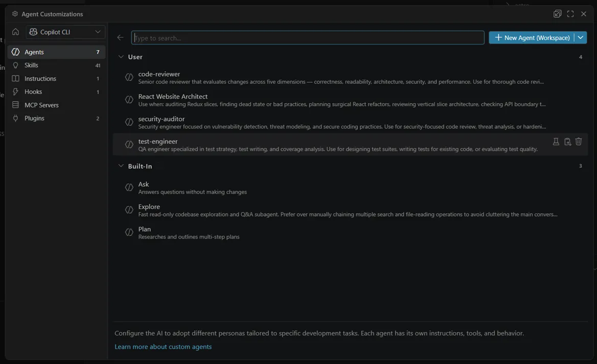This screenshot has width=597, height=364.
Task: Click the code-reviewer agent icon
Action: click(129, 77)
